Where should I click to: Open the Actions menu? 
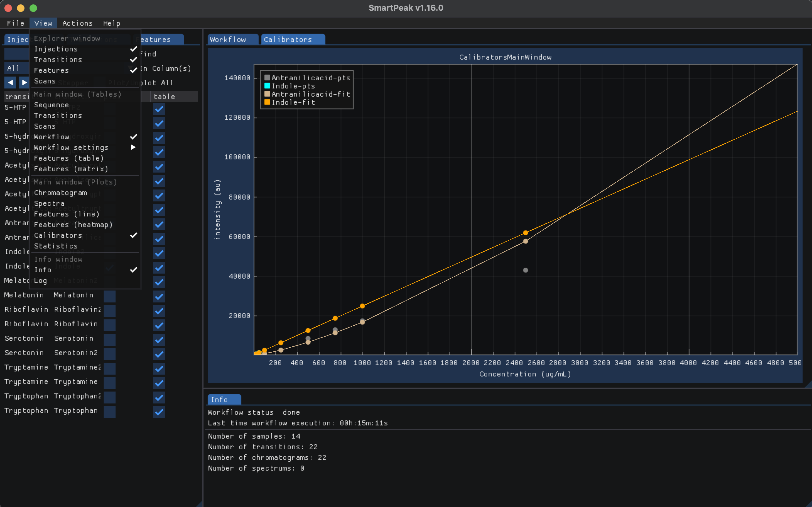(x=77, y=23)
